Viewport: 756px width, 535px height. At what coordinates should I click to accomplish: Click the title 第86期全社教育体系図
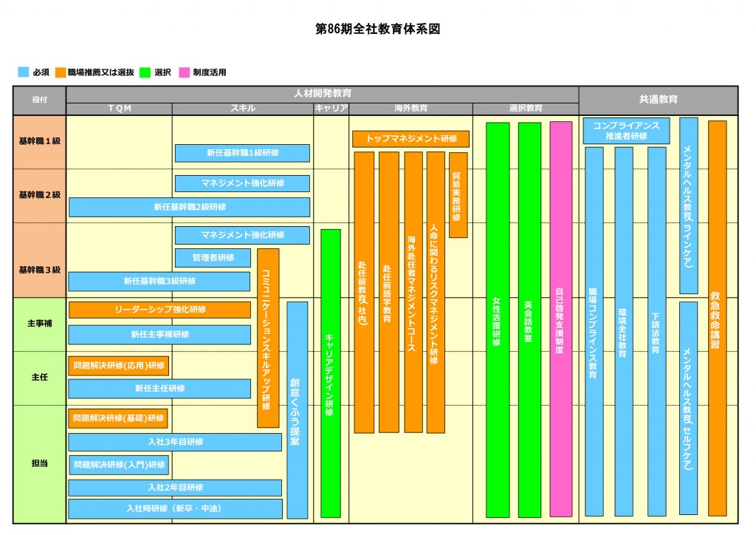point(377,29)
